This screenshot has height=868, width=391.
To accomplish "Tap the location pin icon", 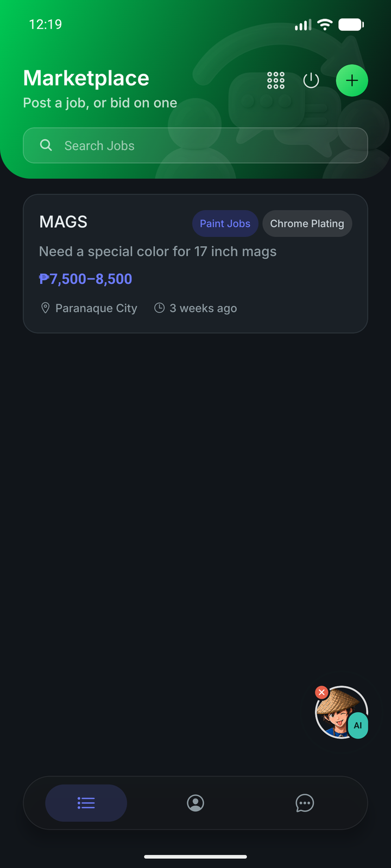I will (46, 308).
